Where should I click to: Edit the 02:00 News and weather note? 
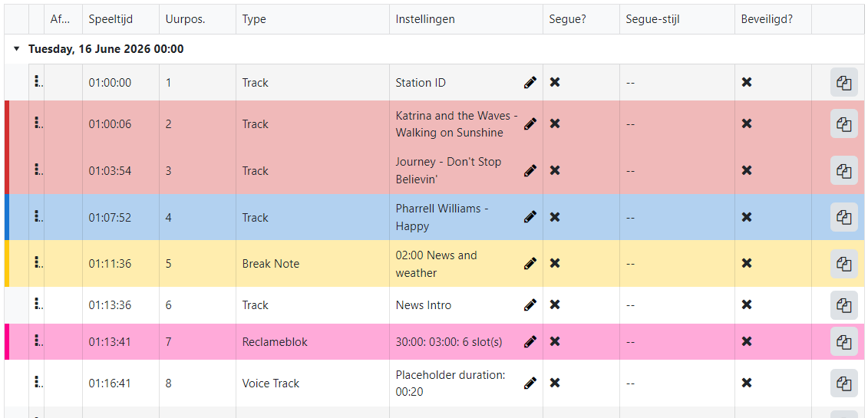pos(530,264)
